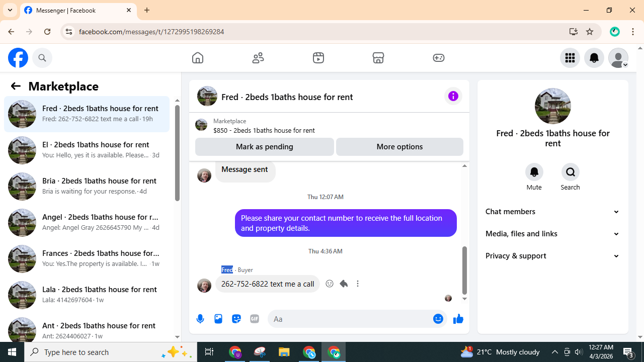Open Task View on the taskbar
The image size is (644, 362).
coord(209,352)
